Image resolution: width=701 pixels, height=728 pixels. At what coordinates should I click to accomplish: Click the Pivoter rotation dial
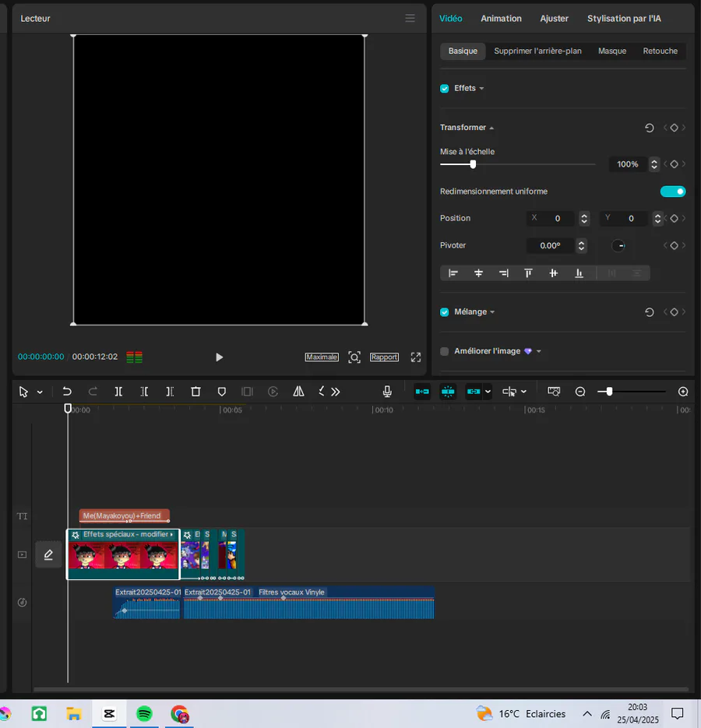[x=618, y=245]
